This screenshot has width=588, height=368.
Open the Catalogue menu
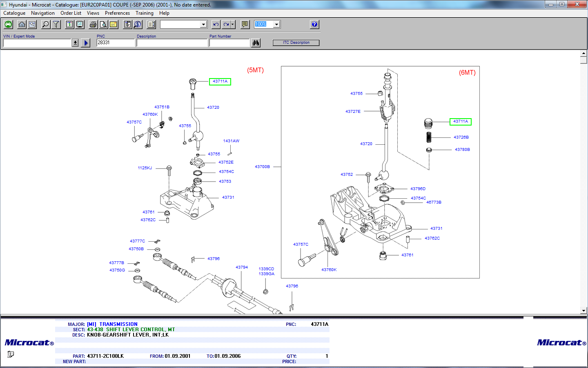point(14,13)
